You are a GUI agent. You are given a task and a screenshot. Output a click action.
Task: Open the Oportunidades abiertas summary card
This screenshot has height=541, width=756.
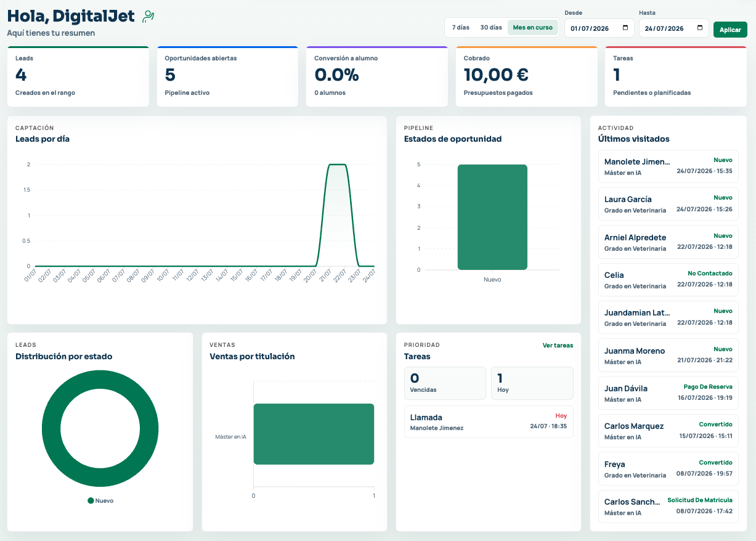point(227,76)
